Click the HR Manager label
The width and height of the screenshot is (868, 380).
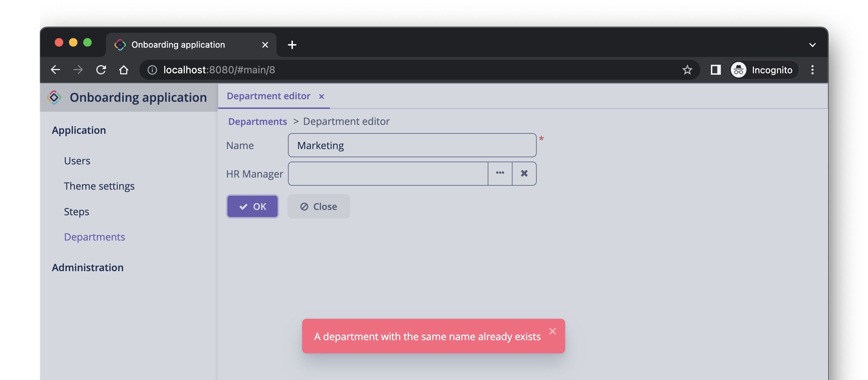point(254,174)
